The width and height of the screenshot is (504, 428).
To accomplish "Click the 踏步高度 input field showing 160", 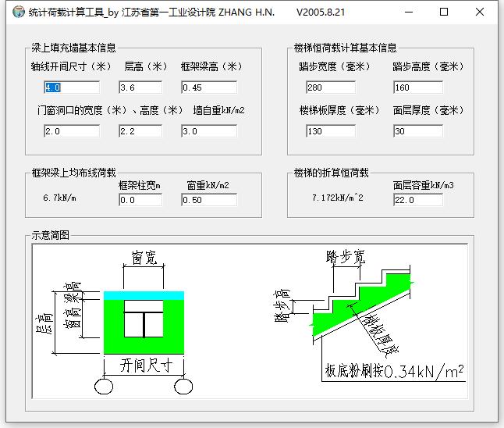I will click(x=418, y=87).
